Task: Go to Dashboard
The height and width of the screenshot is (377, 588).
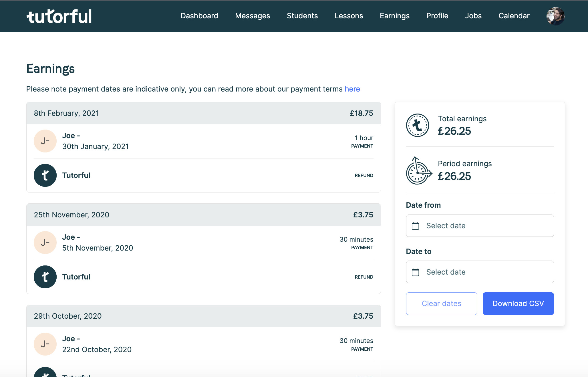Action: coord(199,16)
